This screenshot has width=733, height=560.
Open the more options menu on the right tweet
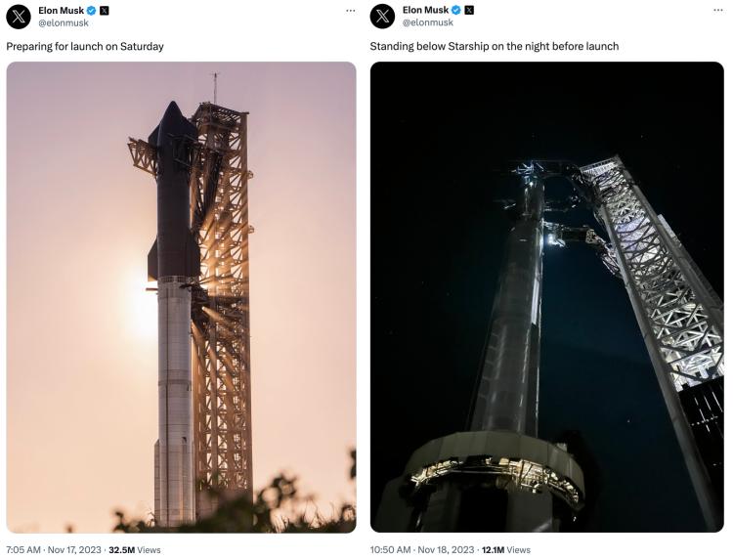[x=713, y=11]
